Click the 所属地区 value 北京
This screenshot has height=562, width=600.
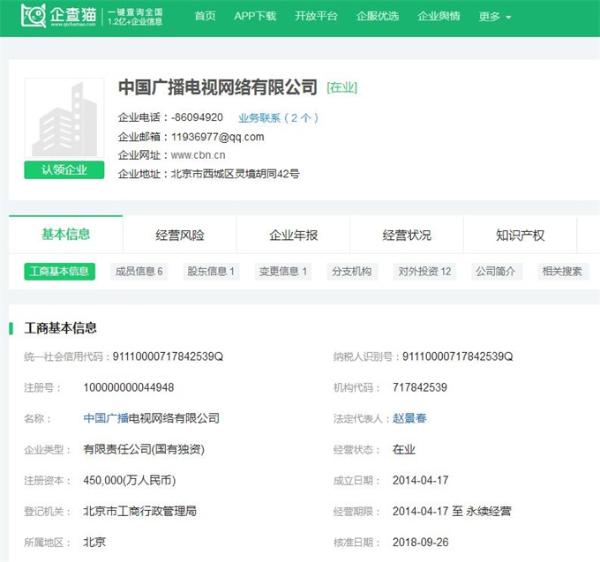95,542
